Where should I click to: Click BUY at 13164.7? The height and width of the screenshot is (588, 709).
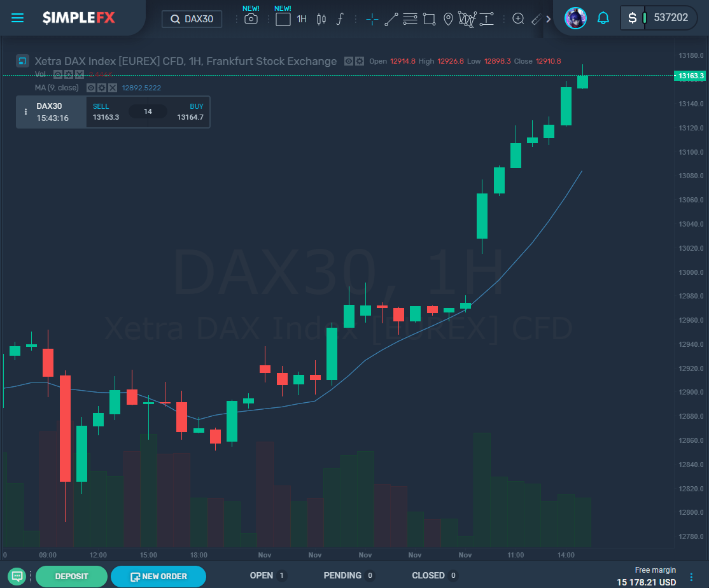tap(190, 111)
